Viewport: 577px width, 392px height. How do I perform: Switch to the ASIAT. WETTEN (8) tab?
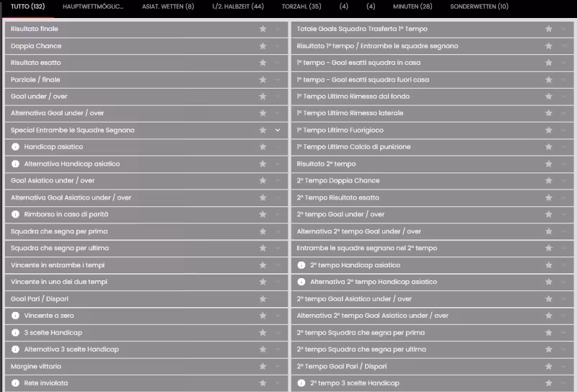click(168, 6)
